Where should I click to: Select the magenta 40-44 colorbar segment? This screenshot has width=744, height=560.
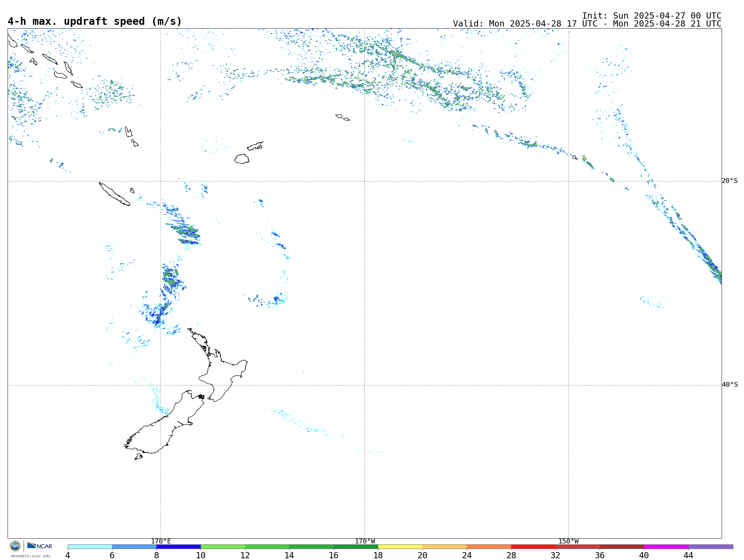[x=666, y=547]
